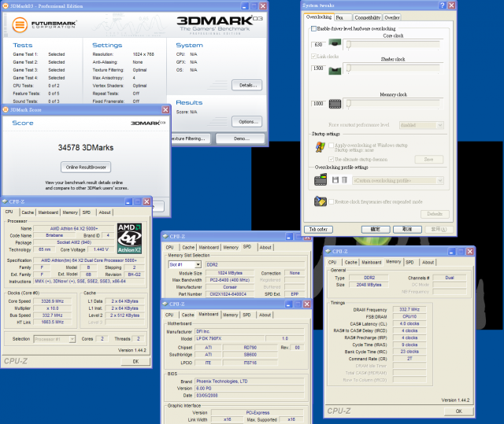Click the help question mark in System tweaks
Screen dimensions: 504x424
(443, 6)
